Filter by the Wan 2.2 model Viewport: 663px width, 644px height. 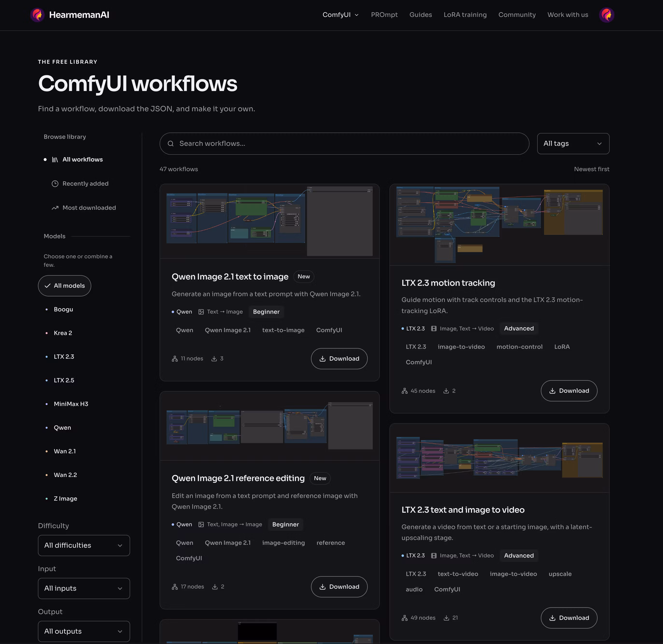click(65, 475)
